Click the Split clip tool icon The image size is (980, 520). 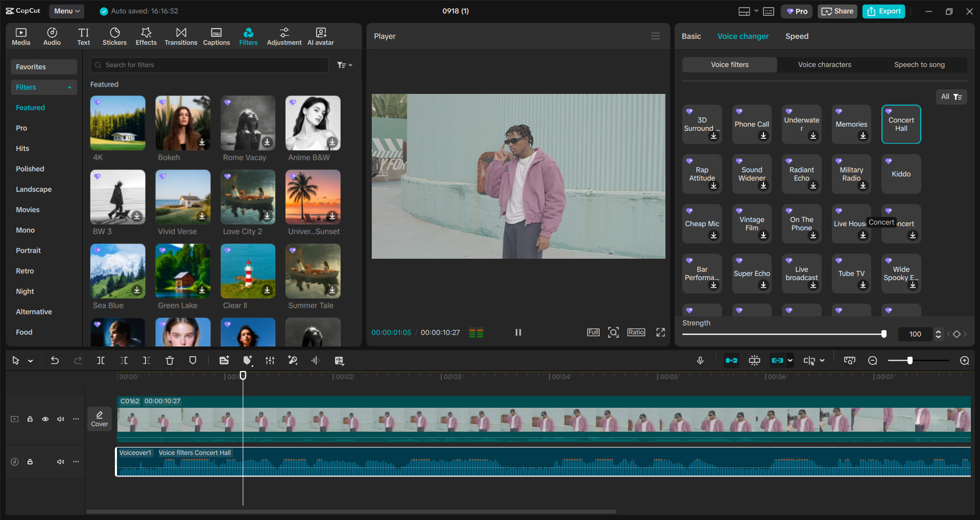[101, 361]
